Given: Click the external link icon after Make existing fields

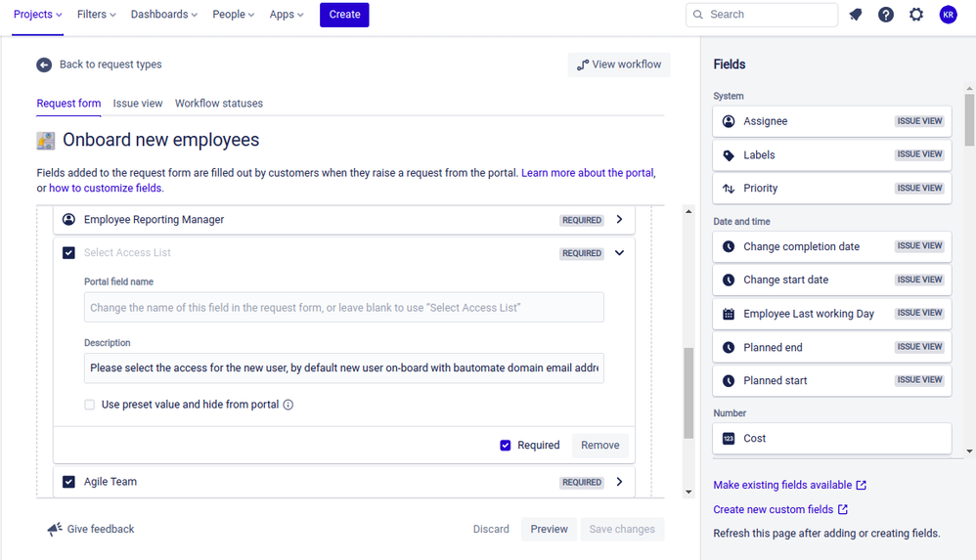Looking at the screenshot, I should pyautogui.click(x=862, y=485).
